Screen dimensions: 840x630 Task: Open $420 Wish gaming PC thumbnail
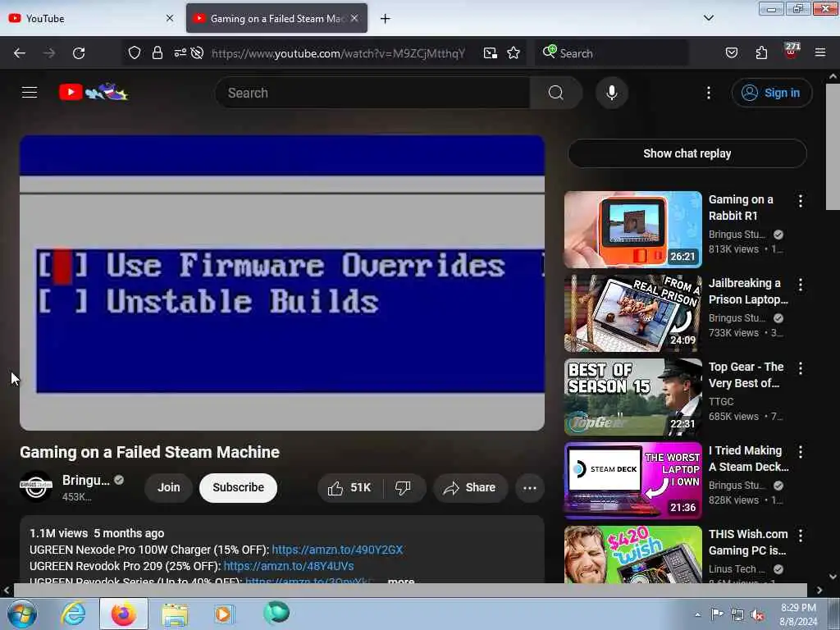click(632, 554)
